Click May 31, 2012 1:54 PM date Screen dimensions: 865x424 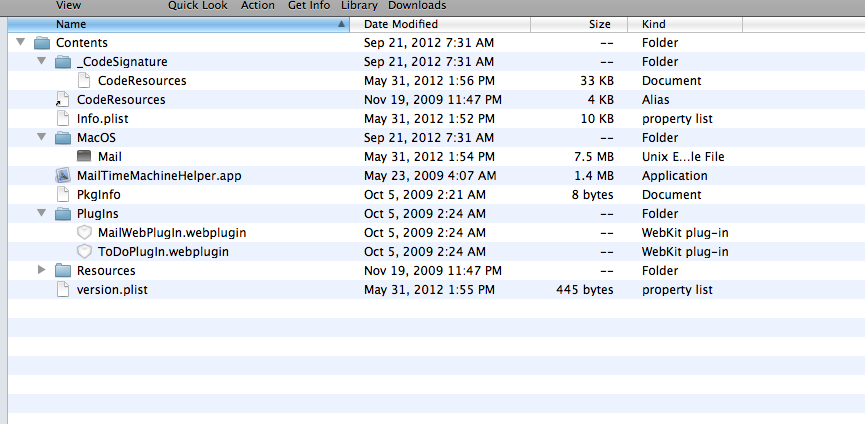tap(429, 157)
